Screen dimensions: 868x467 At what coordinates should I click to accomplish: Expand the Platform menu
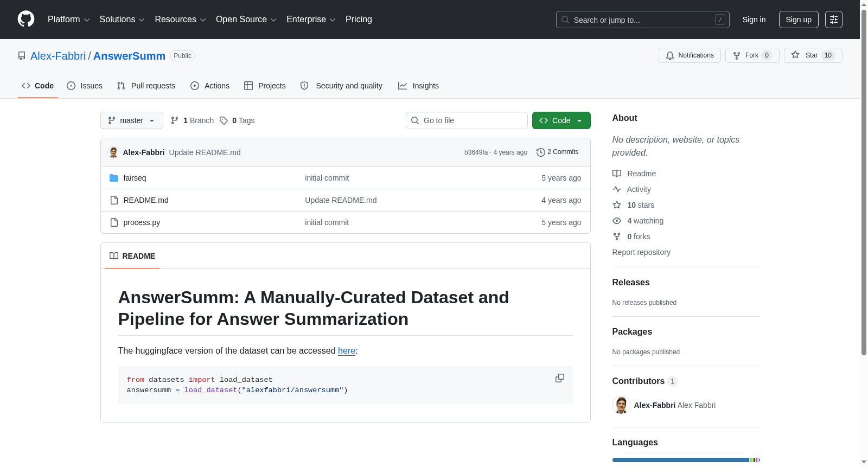[x=69, y=20]
